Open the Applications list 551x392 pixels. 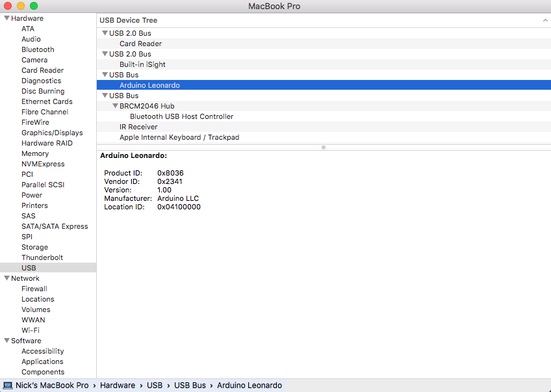coord(42,361)
